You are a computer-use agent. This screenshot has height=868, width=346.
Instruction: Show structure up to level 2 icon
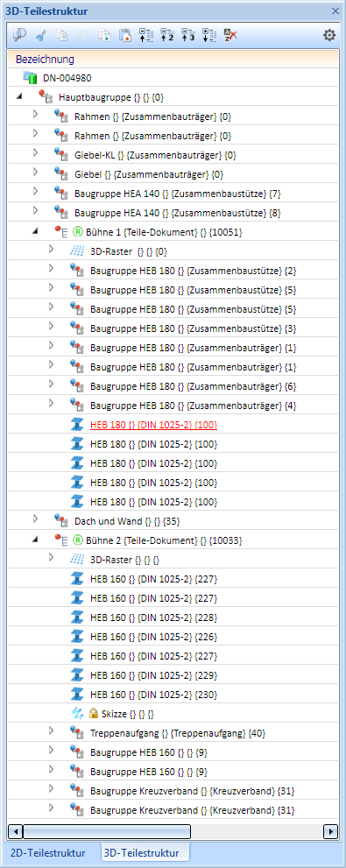166,35
